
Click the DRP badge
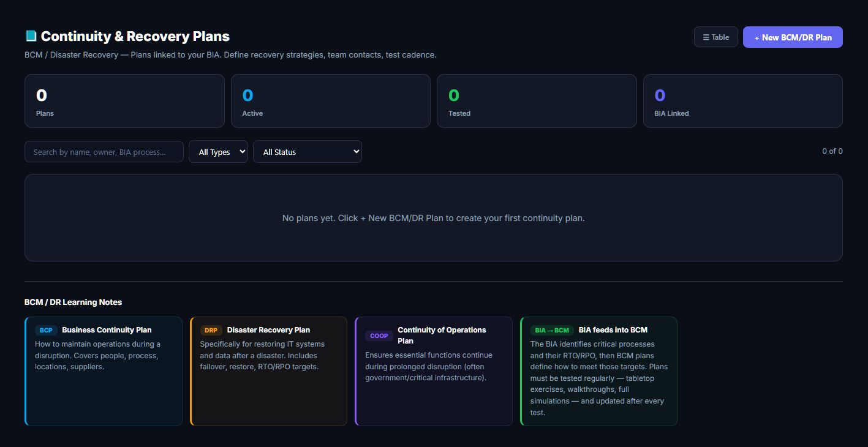pyautogui.click(x=211, y=330)
